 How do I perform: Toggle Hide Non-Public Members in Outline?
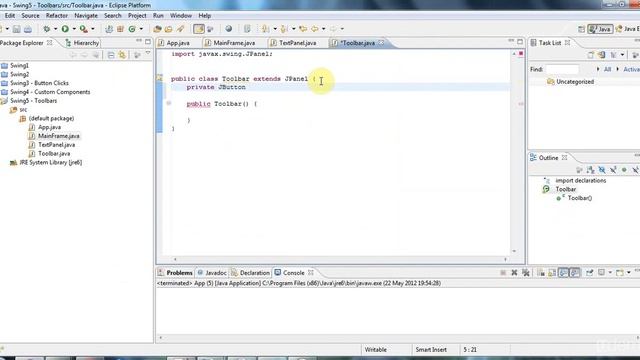tap(624, 169)
